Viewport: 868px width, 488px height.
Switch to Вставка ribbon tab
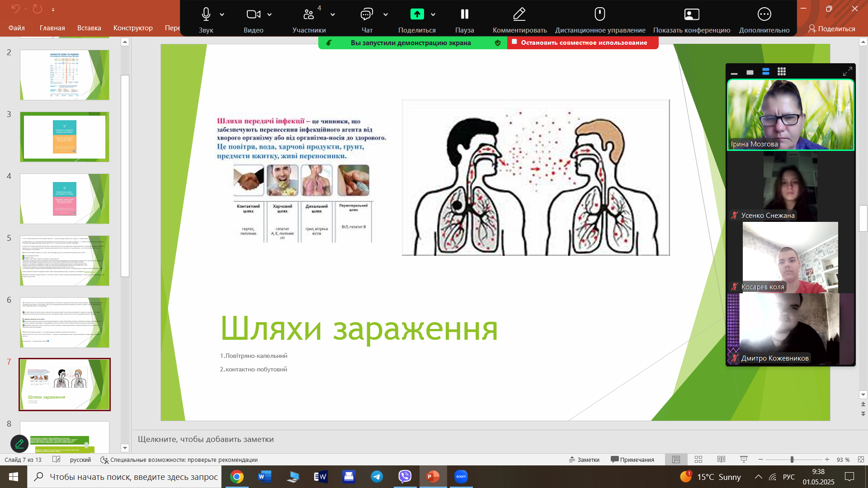89,28
